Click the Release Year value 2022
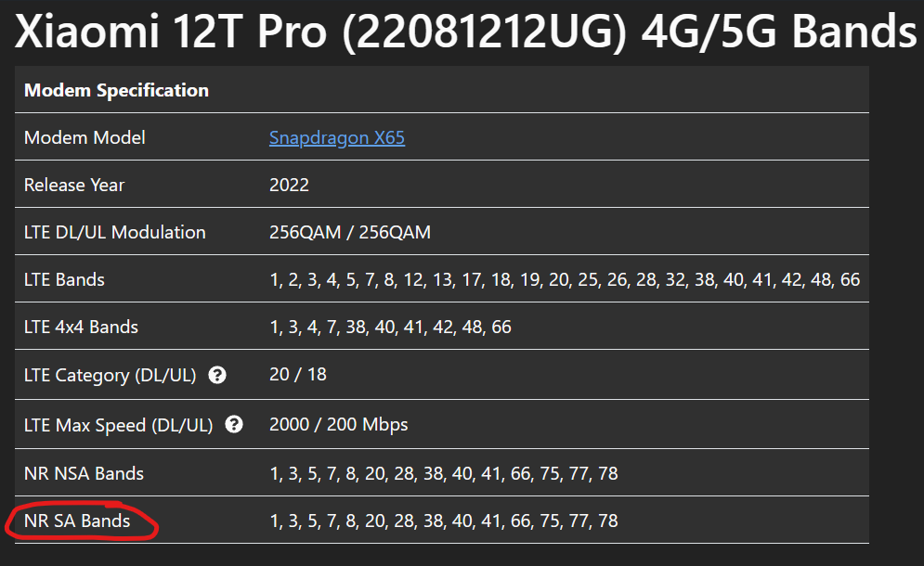The image size is (924, 566). 289,185
